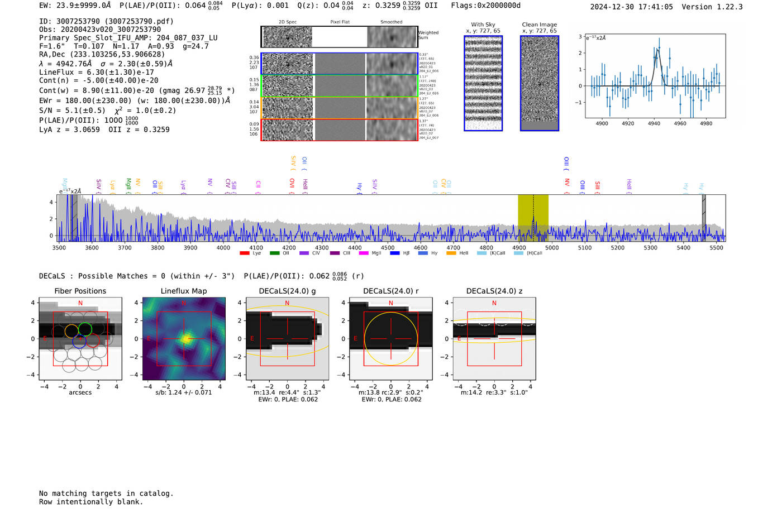This screenshot has height=532, width=782.
Task: View the DECaLS(24.0) z image
Action: [494, 339]
